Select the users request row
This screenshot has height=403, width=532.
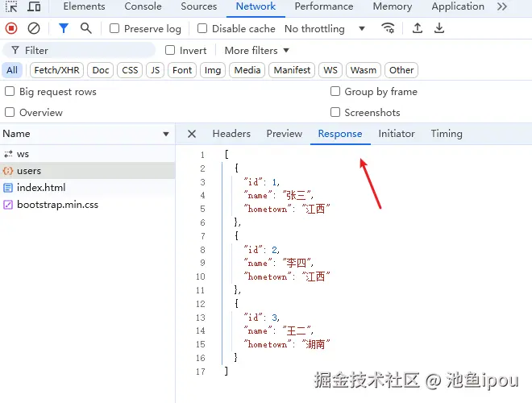coord(88,171)
